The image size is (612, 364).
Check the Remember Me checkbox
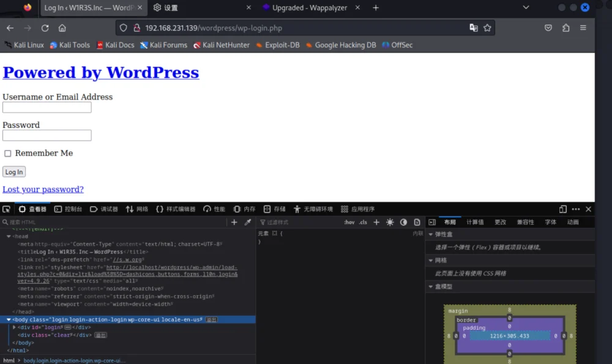coord(8,154)
